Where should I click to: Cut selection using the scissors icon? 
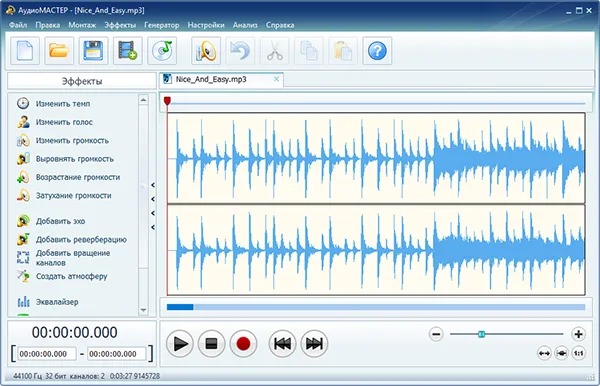click(275, 50)
